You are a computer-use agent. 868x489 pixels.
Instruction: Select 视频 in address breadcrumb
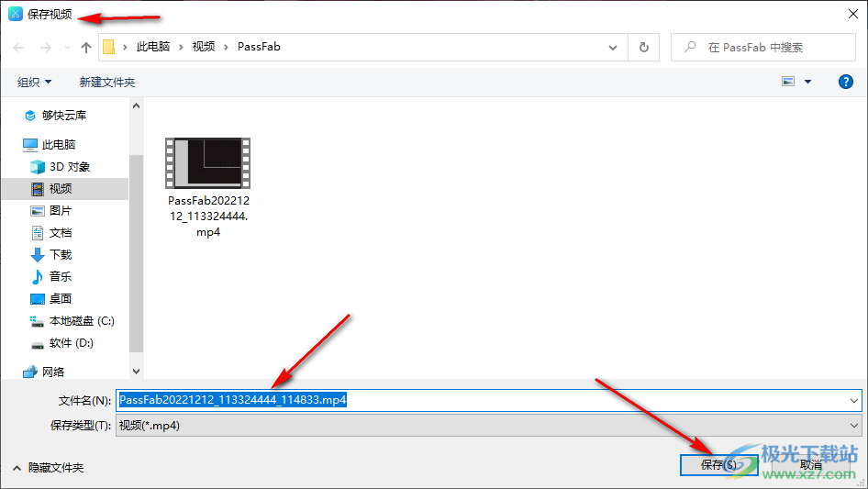tap(204, 47)
